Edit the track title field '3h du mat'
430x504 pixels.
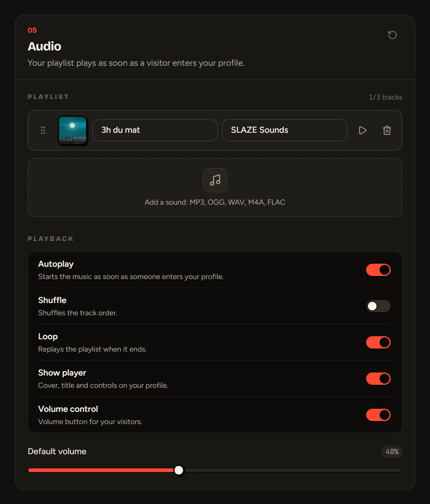155,130
